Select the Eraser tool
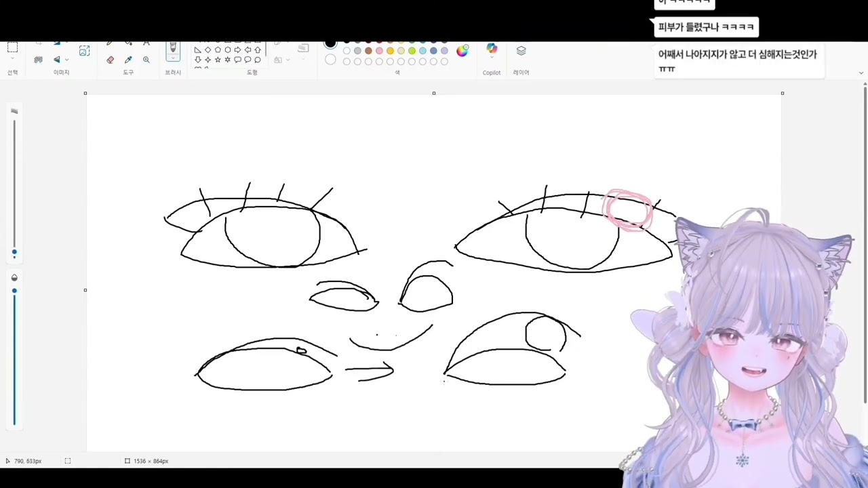This screenshot has width=868, height=488. (111, 60)
